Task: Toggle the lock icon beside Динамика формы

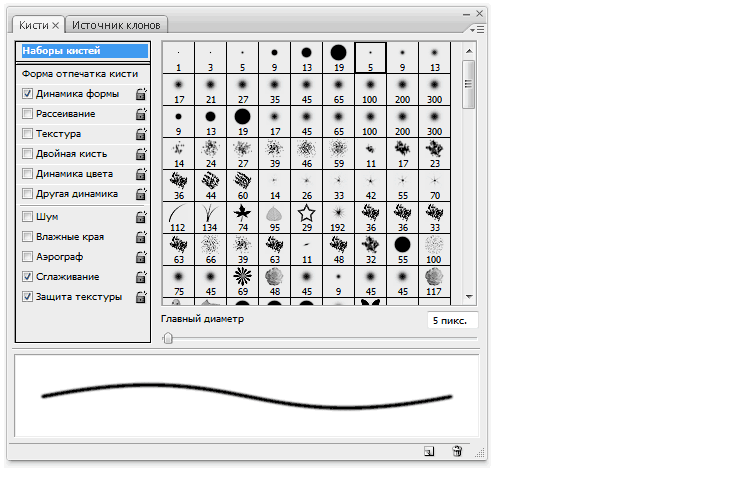Action: 141,94
